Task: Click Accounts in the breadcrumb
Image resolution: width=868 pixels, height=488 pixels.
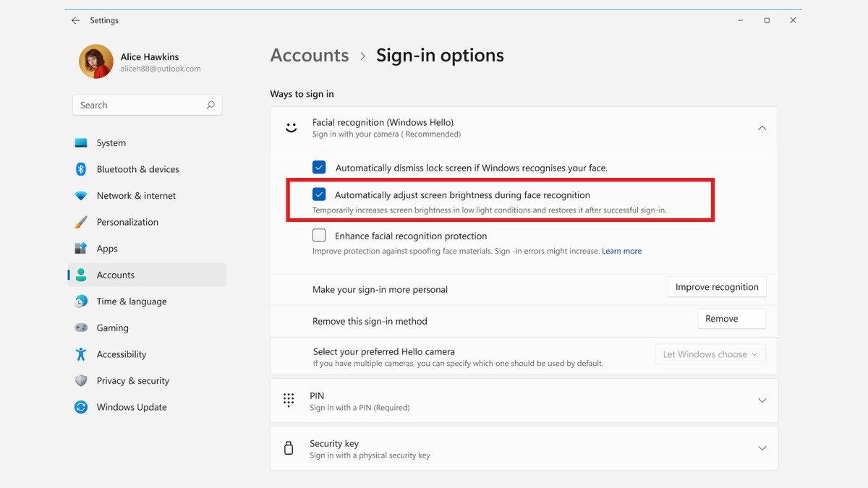Action: point(310,56)
